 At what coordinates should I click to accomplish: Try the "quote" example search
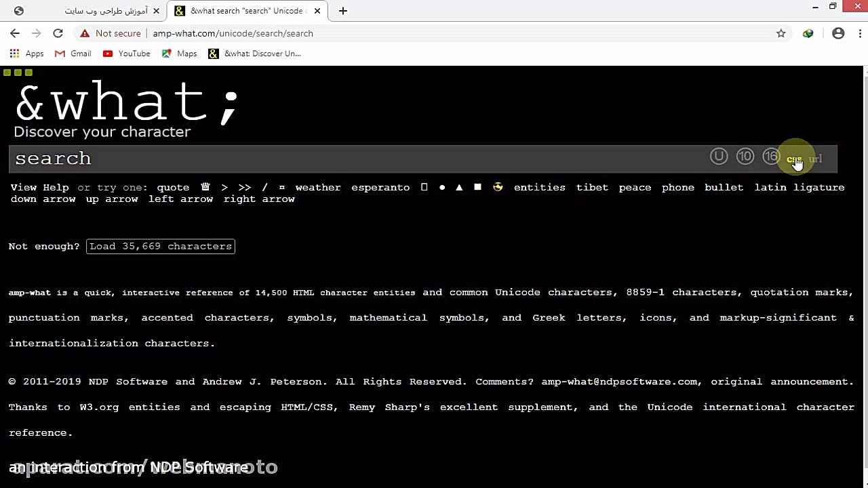pos(173,187)
